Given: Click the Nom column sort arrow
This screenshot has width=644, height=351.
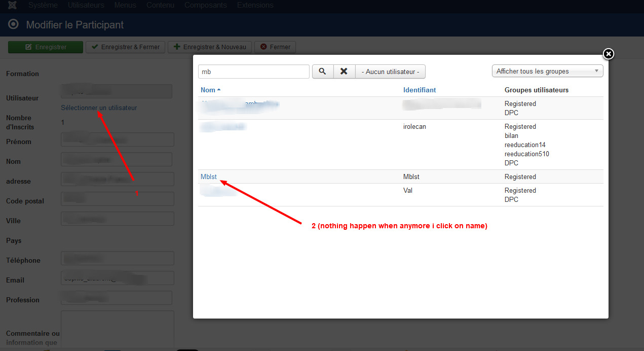Looking at the screenshot, I should pos(219,90).
